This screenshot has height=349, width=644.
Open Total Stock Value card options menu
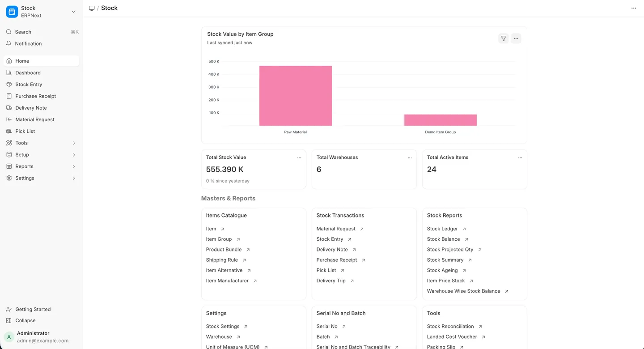299,157
